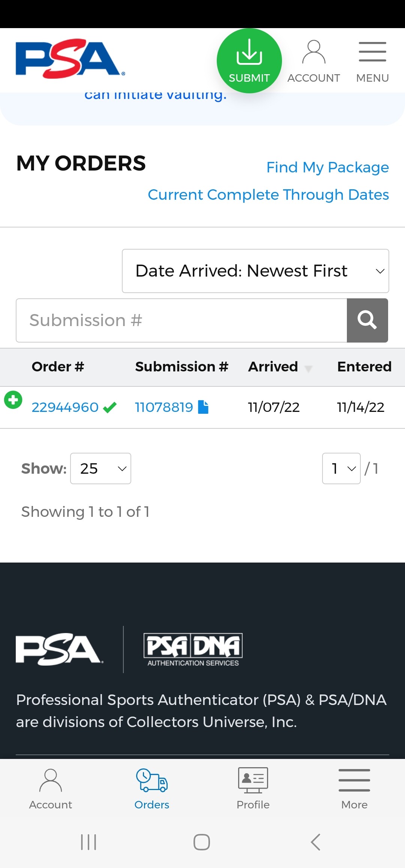Open the Date Arrived sort dropdown
The image size is (405, 868).
pos(255,271)
